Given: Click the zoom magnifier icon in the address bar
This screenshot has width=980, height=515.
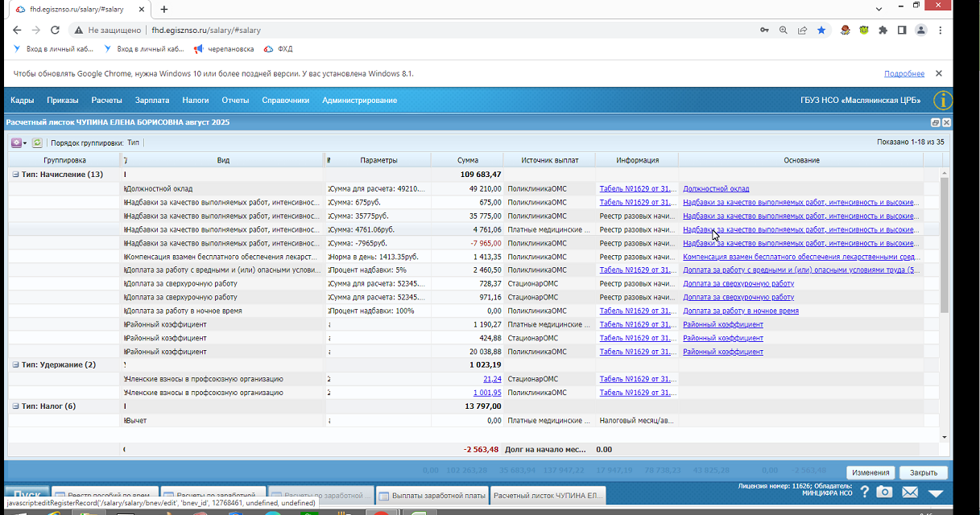Looking at the screenshot, I should [x=784, y=30].
